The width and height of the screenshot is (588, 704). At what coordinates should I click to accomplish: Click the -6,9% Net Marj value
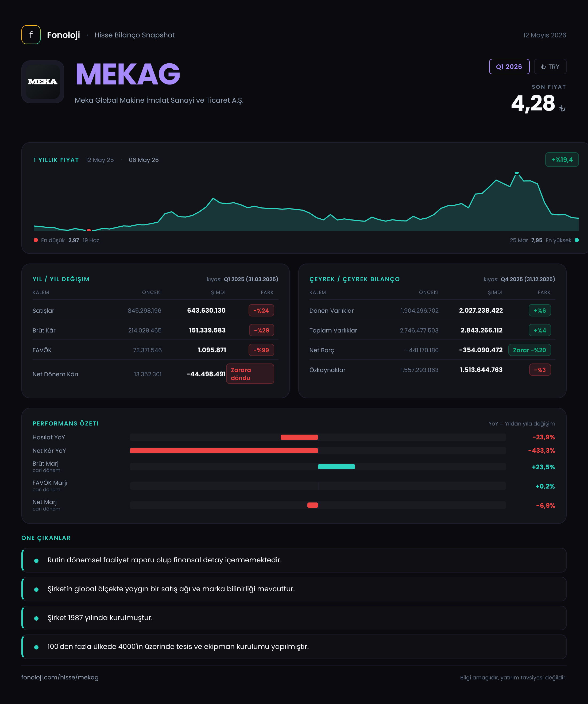[x=546, y=505]
